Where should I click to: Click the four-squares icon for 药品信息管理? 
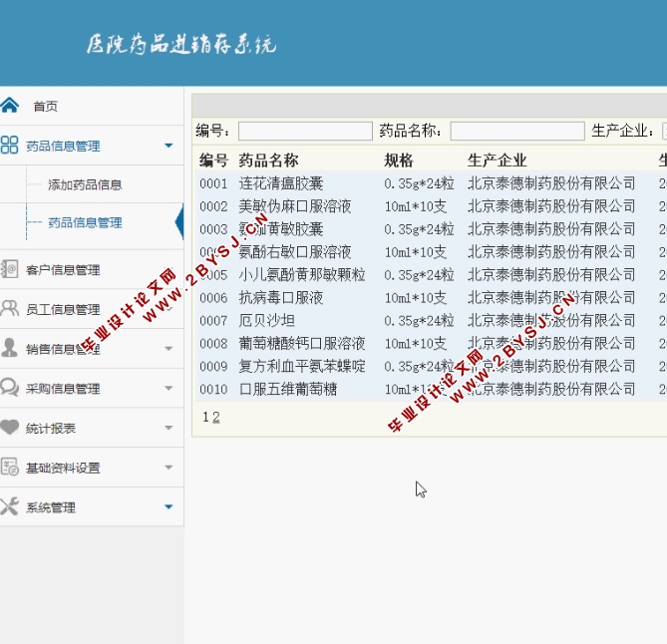(x=9, y=145)
